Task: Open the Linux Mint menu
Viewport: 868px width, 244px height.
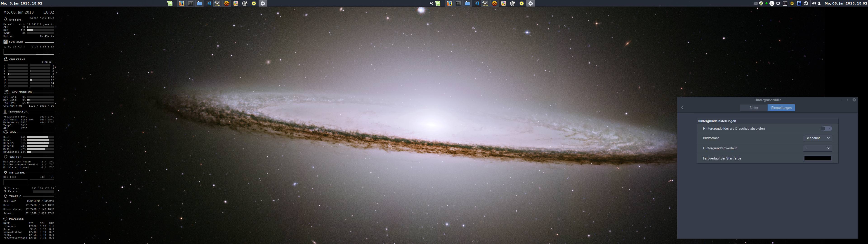Action: point(170,3)
